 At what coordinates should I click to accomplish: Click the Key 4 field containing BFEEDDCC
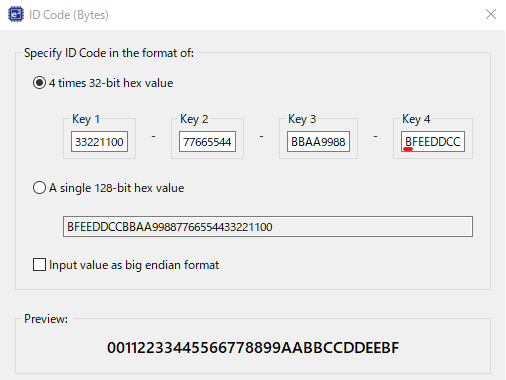click(x=433, y=142)
